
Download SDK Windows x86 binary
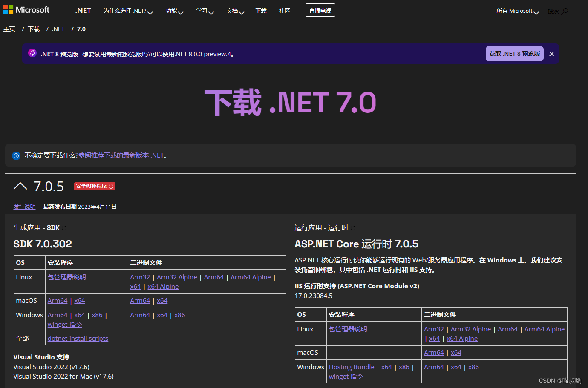coord(179,315)
